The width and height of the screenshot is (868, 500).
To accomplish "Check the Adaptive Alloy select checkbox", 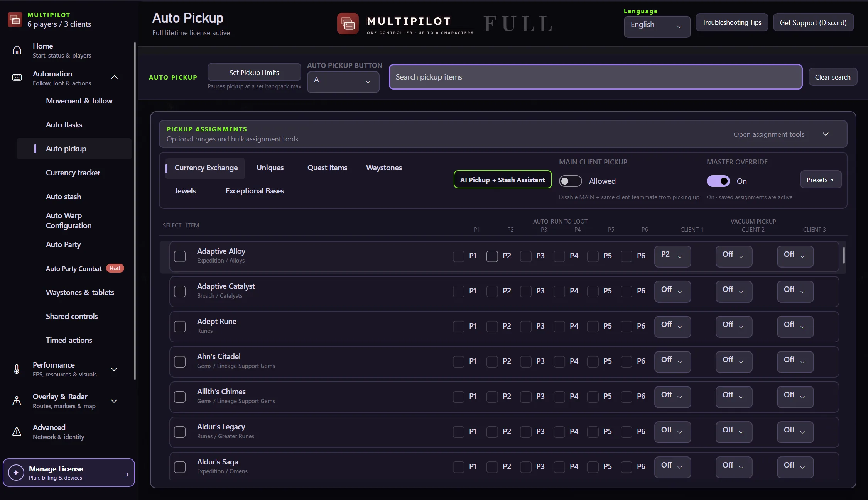I will tap(180, 256).
